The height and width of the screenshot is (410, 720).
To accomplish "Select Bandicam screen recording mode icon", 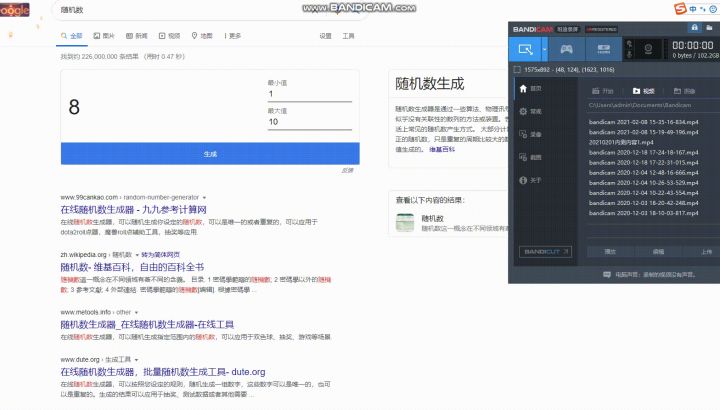I will [x=525, y=49].
